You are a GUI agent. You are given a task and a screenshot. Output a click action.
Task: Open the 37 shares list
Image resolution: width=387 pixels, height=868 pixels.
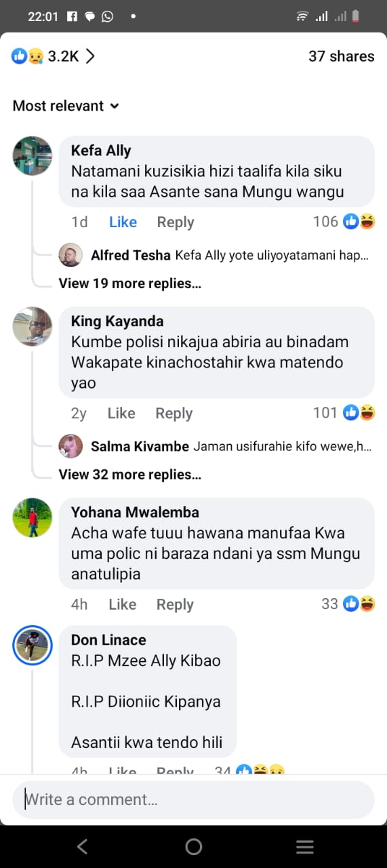342,56
